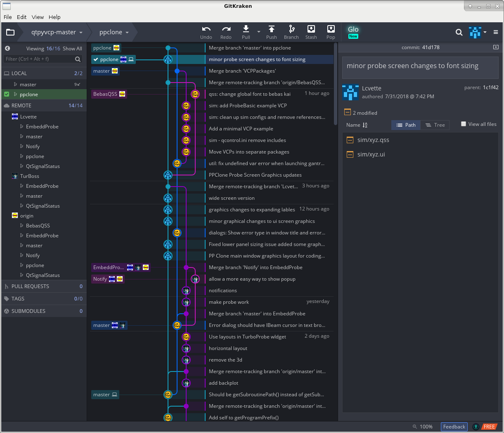Click the FREE license badge
Screen dimensions: 504x433
click(489, 427)
